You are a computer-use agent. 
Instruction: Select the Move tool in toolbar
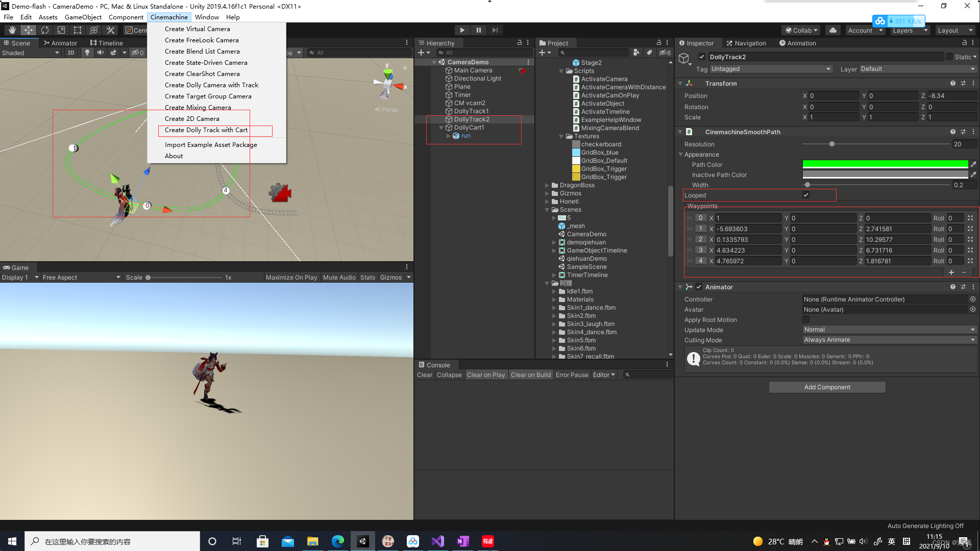29,30
